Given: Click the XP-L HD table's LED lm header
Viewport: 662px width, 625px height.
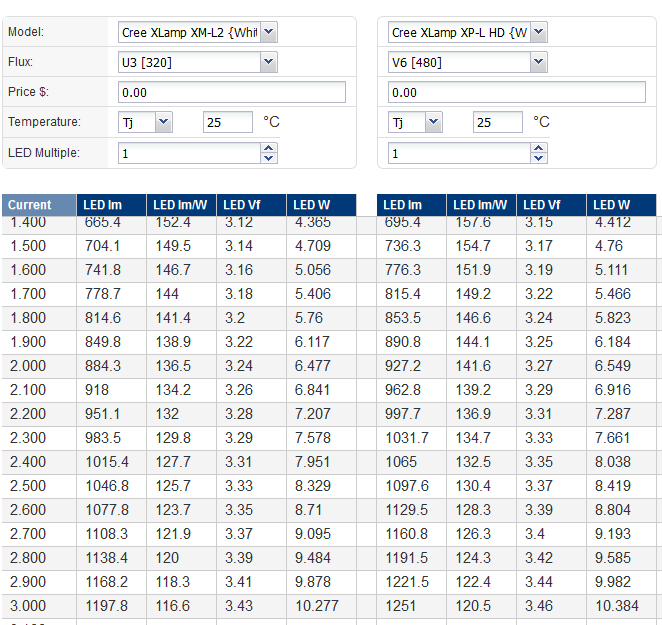Looking at the screenshot, I should [411, 205].
